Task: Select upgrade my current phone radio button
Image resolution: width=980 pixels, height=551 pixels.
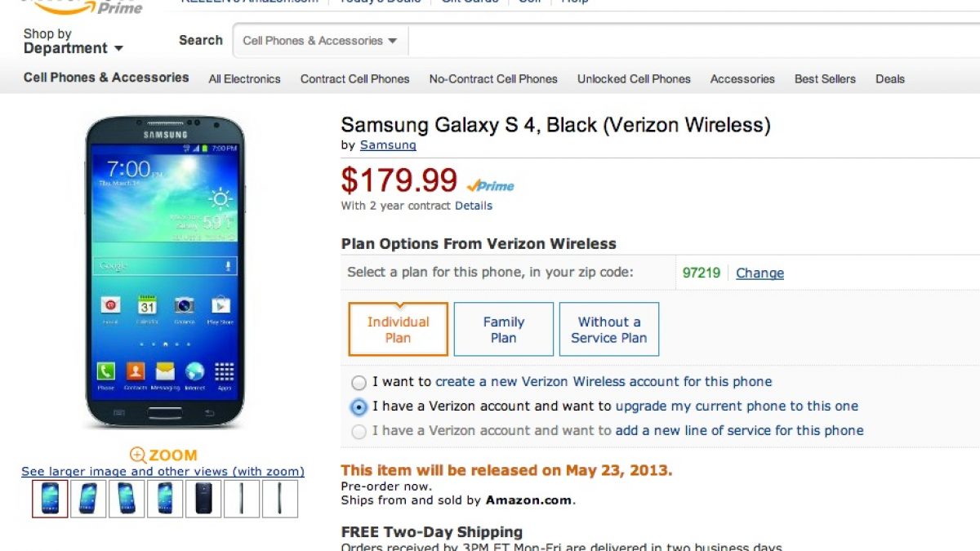Action: (359, 407)
